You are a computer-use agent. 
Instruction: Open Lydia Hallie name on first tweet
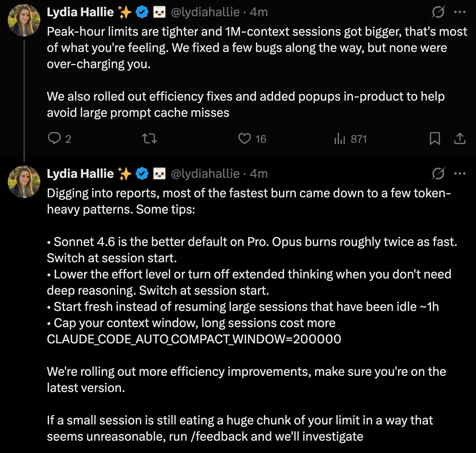[80, 12]
